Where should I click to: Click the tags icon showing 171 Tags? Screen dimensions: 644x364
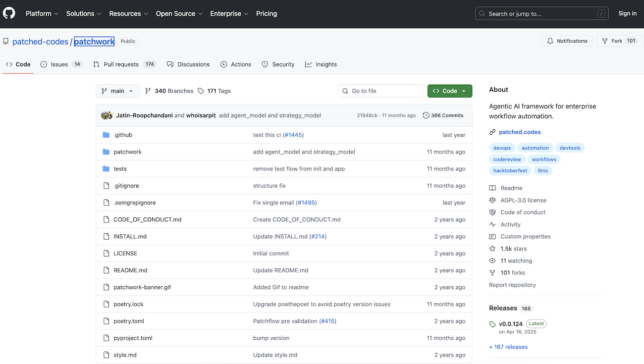click(201, 91)
